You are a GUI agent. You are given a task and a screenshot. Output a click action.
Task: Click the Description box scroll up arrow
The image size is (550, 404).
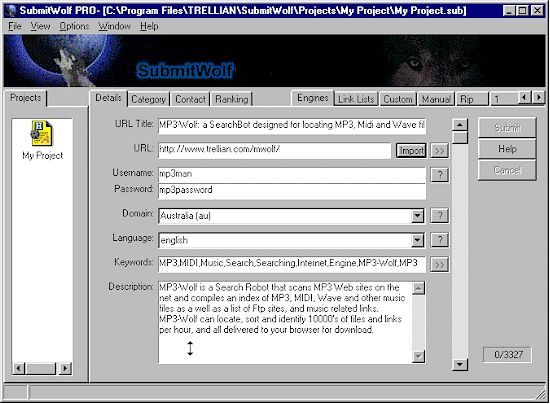coord(418,288)
